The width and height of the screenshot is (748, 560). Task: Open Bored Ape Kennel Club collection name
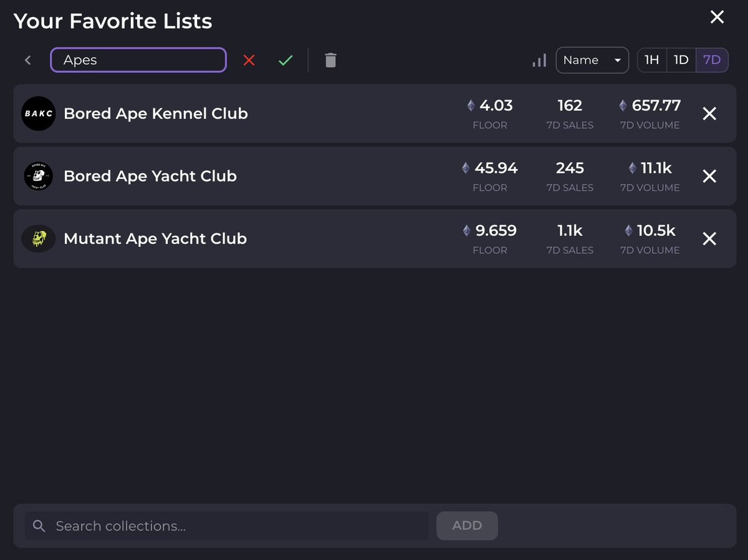coord(156,113)
